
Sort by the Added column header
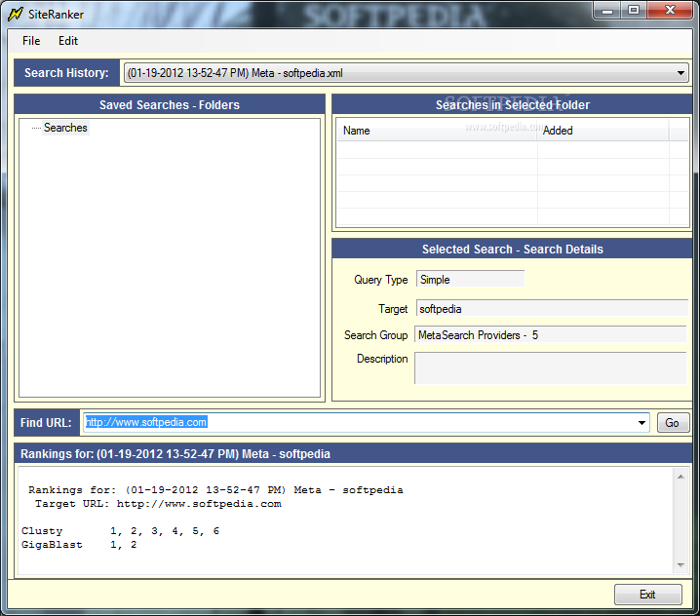[603, 131]
